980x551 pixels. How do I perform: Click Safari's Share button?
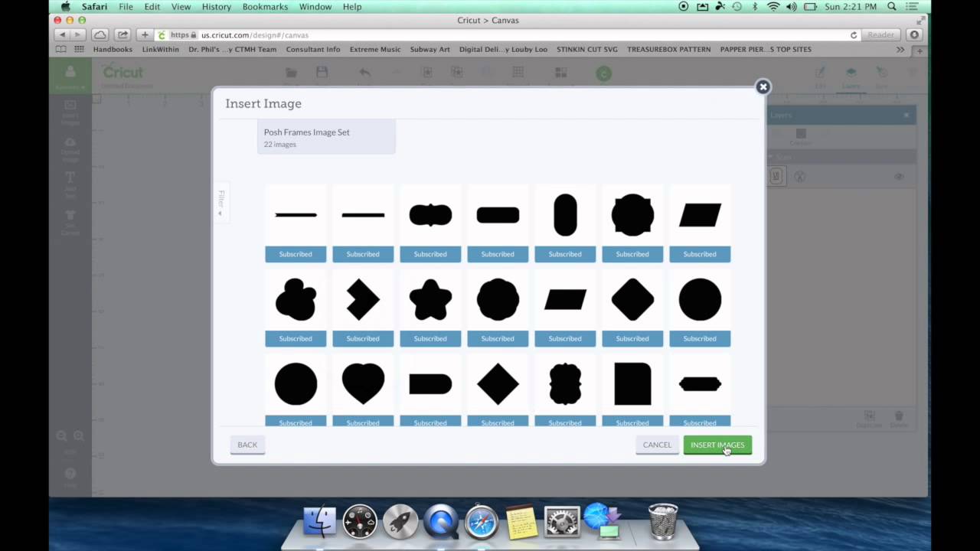(122, 35)
